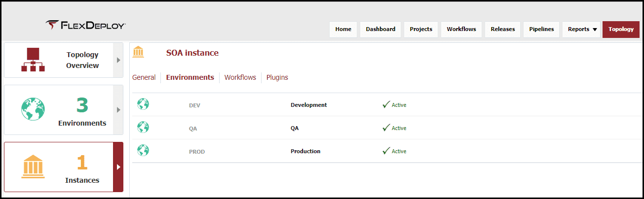Click the Production environment name

[x=305, y=151]
